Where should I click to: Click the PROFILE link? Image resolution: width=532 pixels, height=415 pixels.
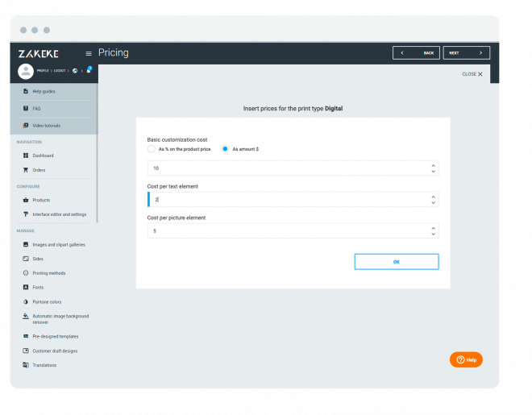[x=43, y=71]
